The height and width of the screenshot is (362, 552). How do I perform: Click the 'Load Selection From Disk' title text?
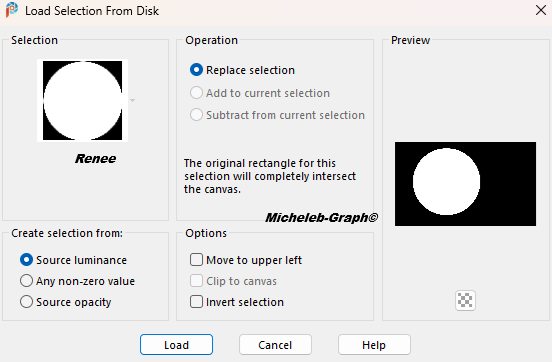click(92, 11)
